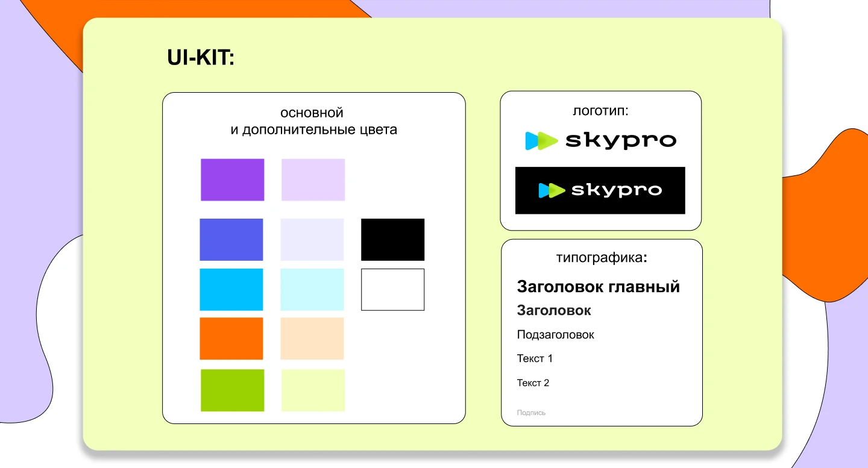Click the логотип: label above the logos
Viewport: 868px width, 468px height.
600,111
